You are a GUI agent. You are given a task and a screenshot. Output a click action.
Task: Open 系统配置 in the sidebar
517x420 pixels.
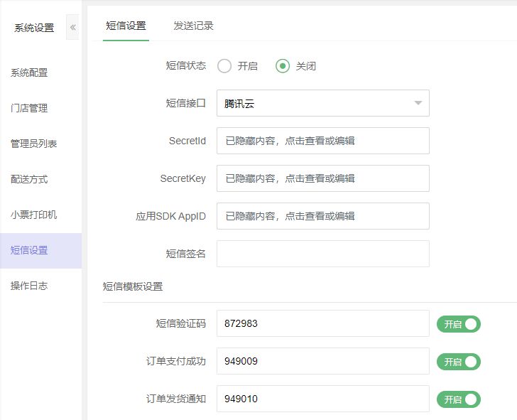click(29, 72)
